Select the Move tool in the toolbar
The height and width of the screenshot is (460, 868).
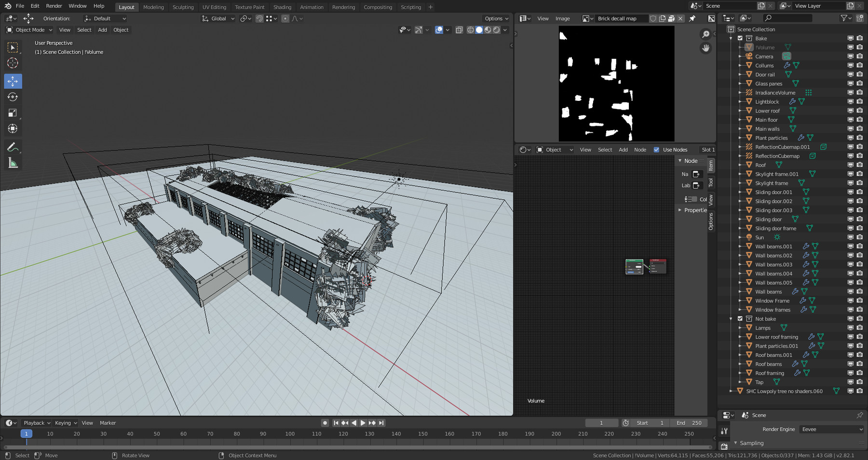(x=13, y=81)
